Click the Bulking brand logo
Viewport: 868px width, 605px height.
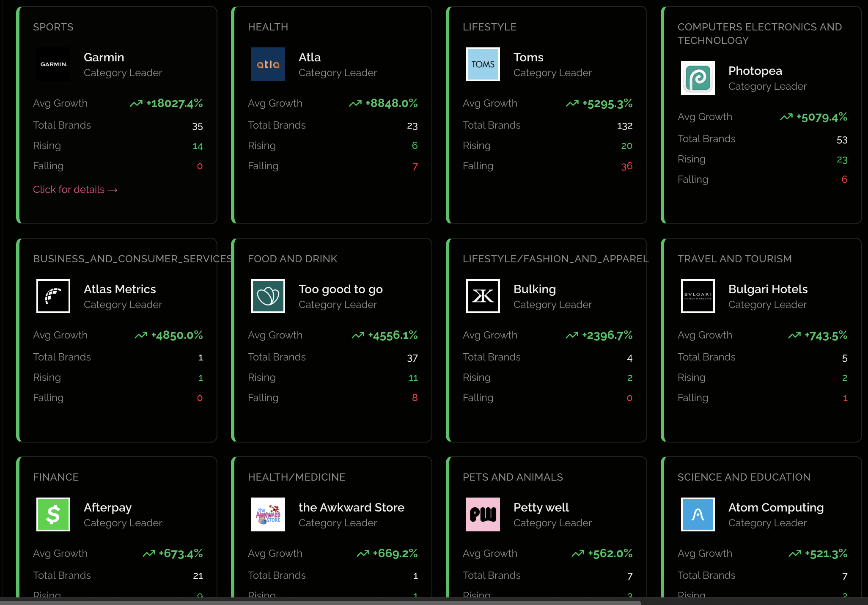coord(483,296)
